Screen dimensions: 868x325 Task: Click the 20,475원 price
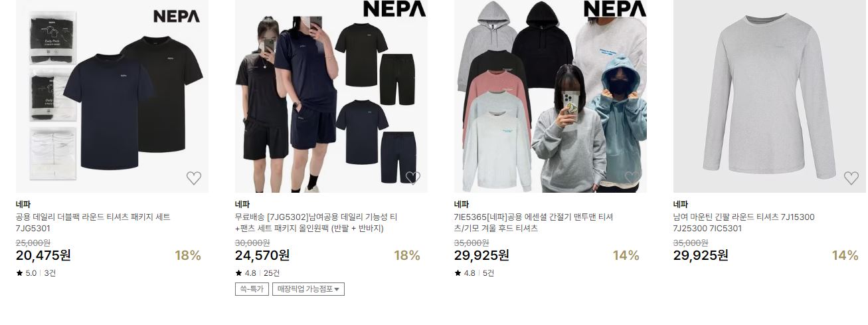(x=43, y=255)
